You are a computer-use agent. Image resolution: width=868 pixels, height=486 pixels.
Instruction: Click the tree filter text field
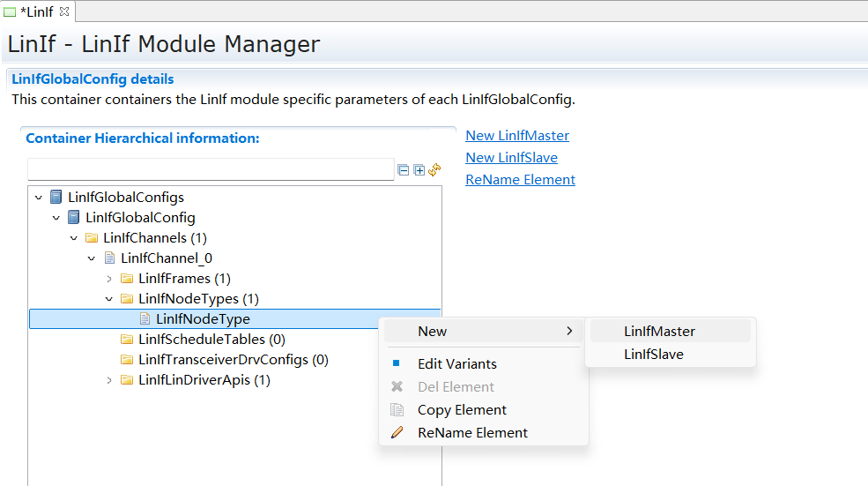211,169
